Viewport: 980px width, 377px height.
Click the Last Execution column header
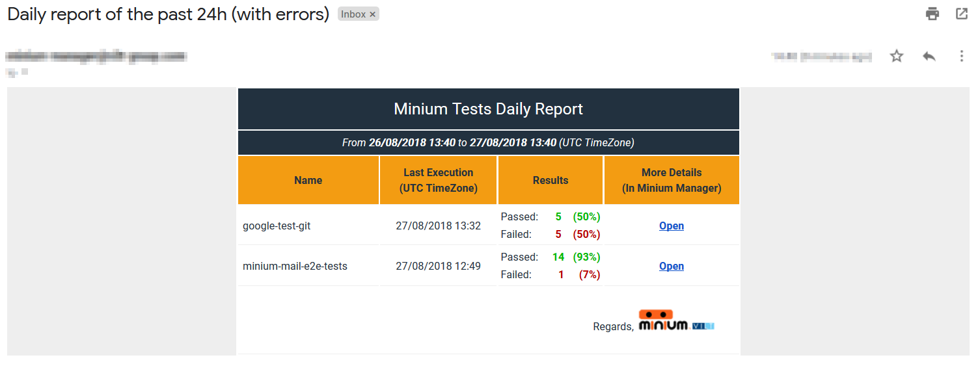[439, 180]
